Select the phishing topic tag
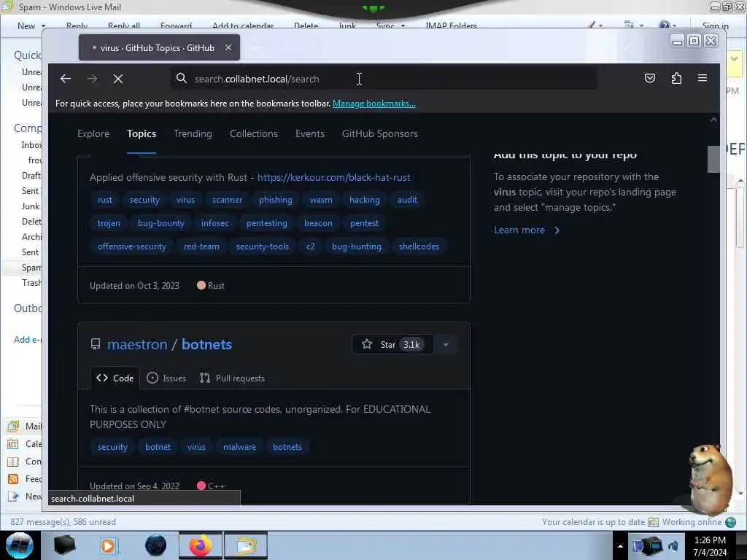The image size is (747, 560). click(275, 200)
